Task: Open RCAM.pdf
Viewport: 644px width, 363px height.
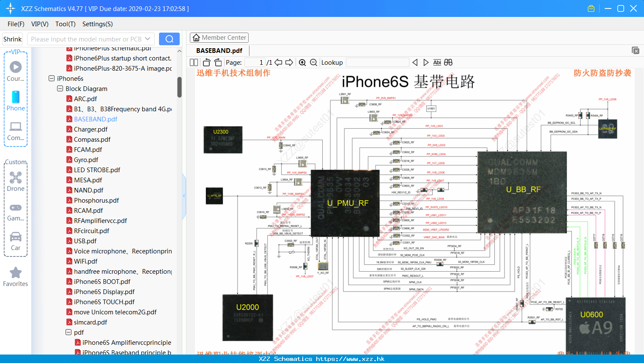Action: click(x=88, y=210)
